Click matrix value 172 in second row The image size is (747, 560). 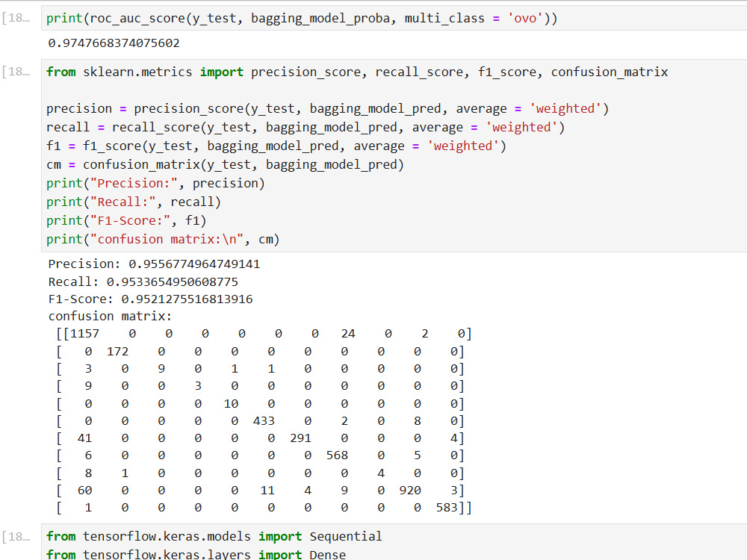pos(118,352)
